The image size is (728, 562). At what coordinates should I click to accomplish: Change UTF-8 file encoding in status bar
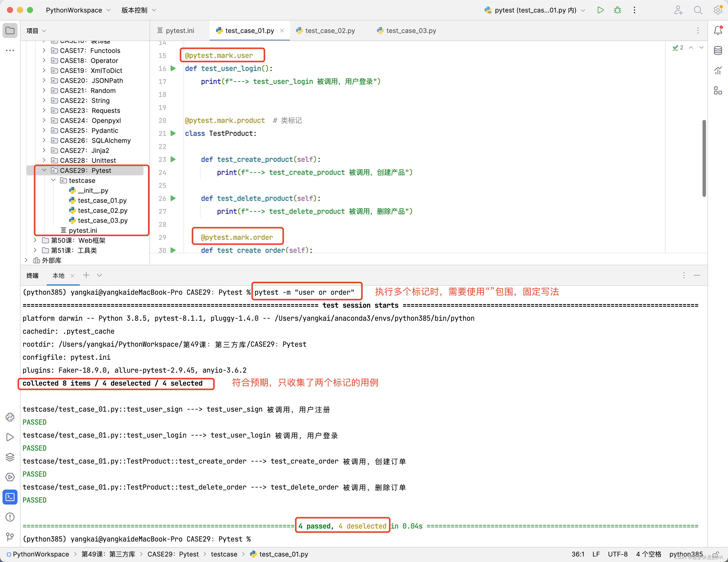point(618,554)
